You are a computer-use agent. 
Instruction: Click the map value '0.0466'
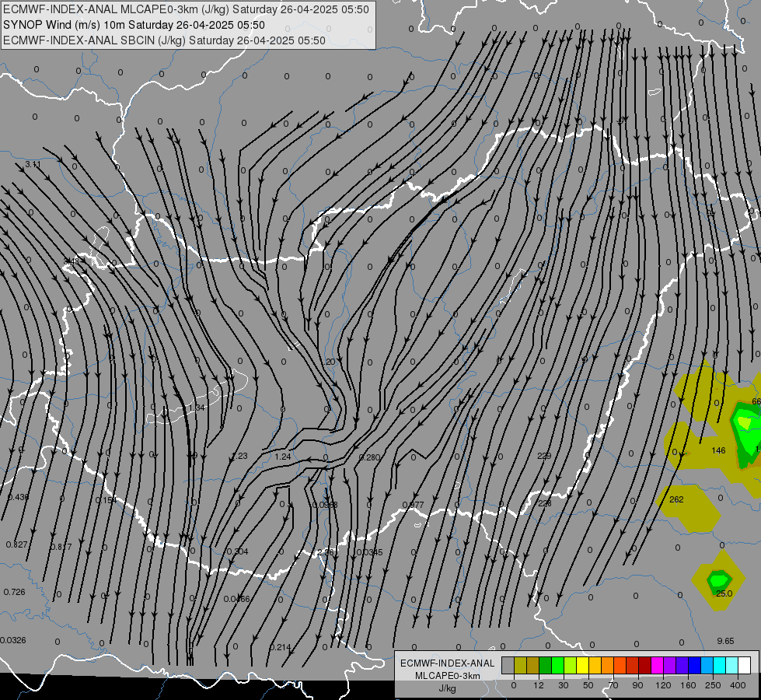[237, 599]
